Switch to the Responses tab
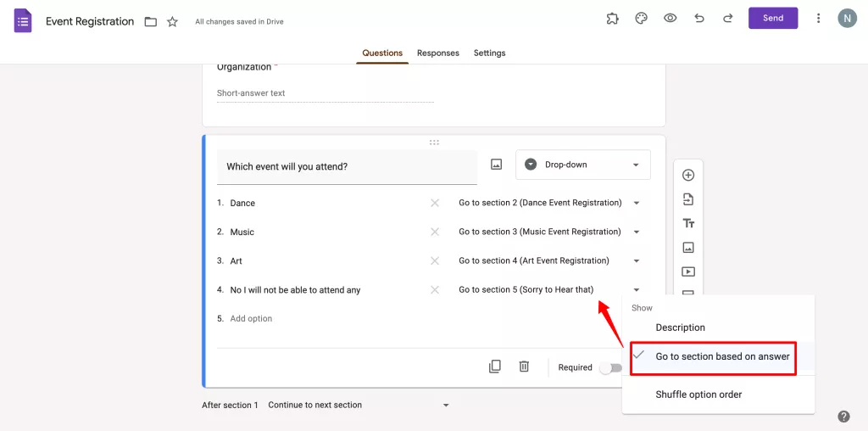Image resolution: width=868 pixels, height=431 pixels. [x=438, y=53]
